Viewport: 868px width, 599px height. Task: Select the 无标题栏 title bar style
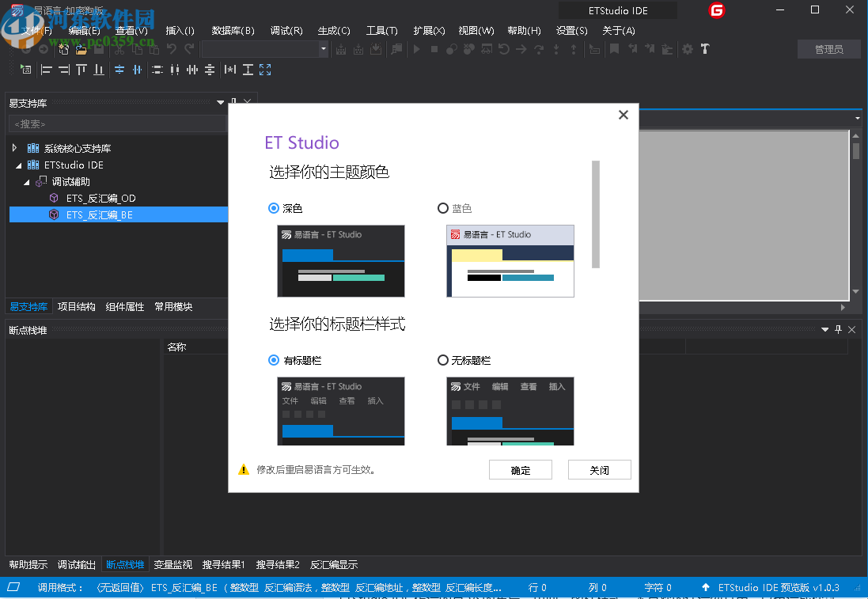point(443,360)
